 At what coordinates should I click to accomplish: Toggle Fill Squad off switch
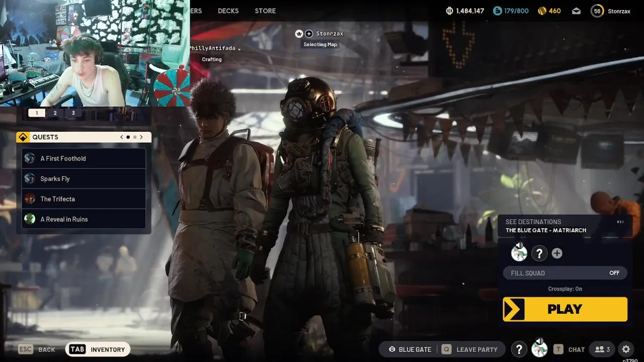[x=565, y=273]
